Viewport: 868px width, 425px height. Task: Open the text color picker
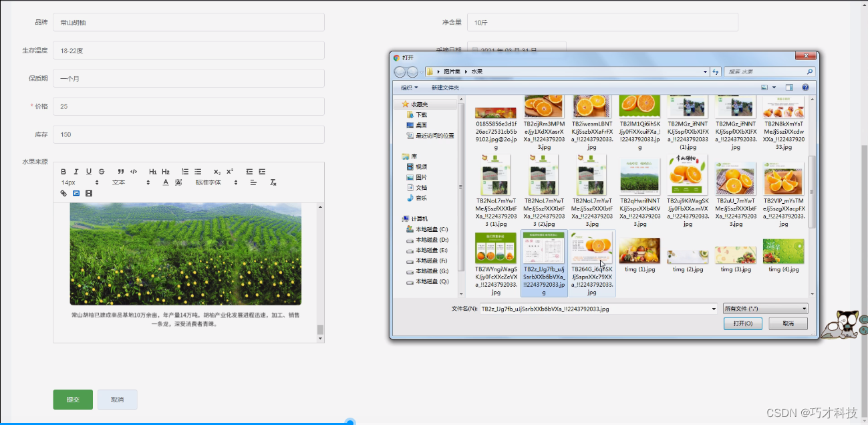tap(165, 182)
